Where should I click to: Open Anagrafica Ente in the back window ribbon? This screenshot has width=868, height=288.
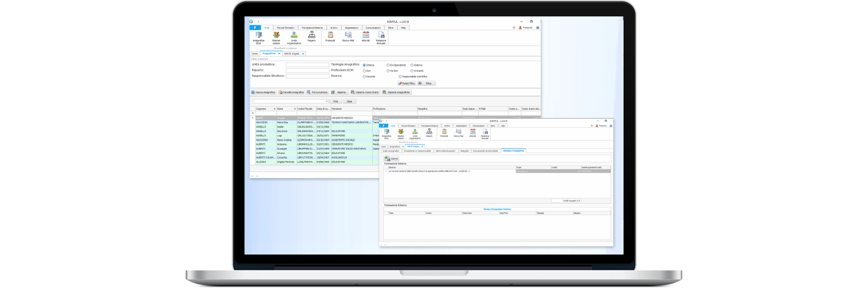258,38
